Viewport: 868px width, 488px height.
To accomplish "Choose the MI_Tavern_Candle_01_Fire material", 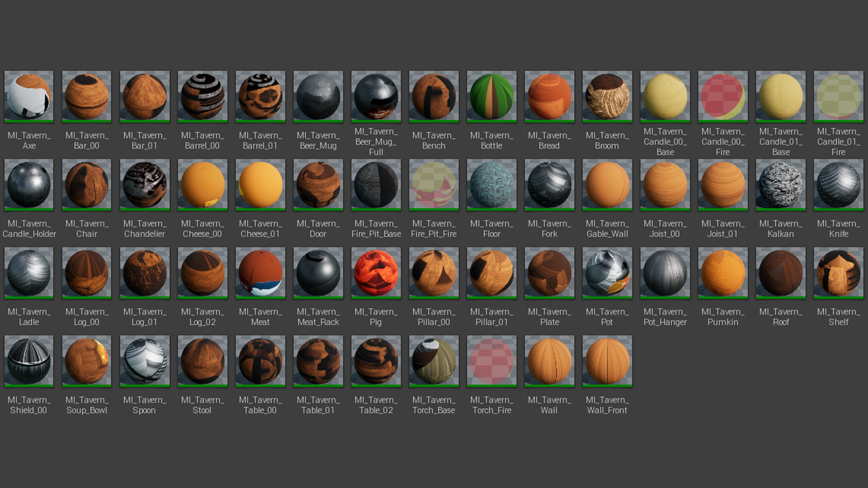I will [839, 96].
